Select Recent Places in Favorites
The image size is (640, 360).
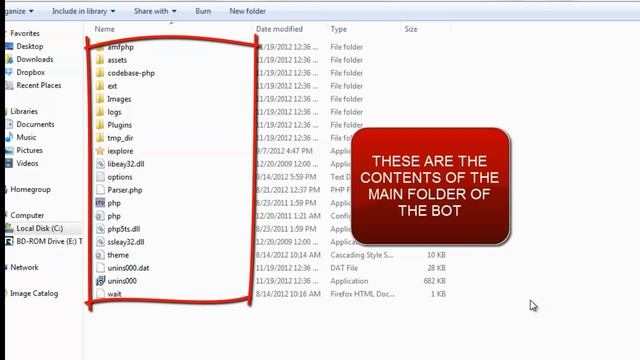[39, 85]
